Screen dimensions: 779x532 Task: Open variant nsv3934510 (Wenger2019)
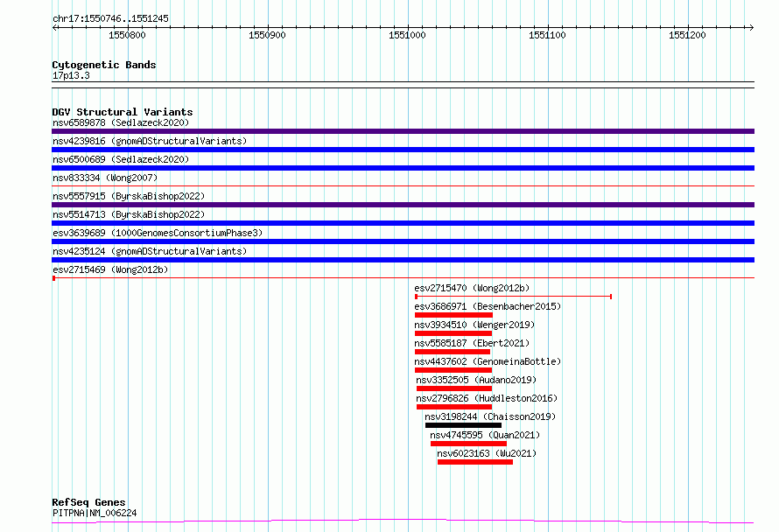tap(474, 325)
